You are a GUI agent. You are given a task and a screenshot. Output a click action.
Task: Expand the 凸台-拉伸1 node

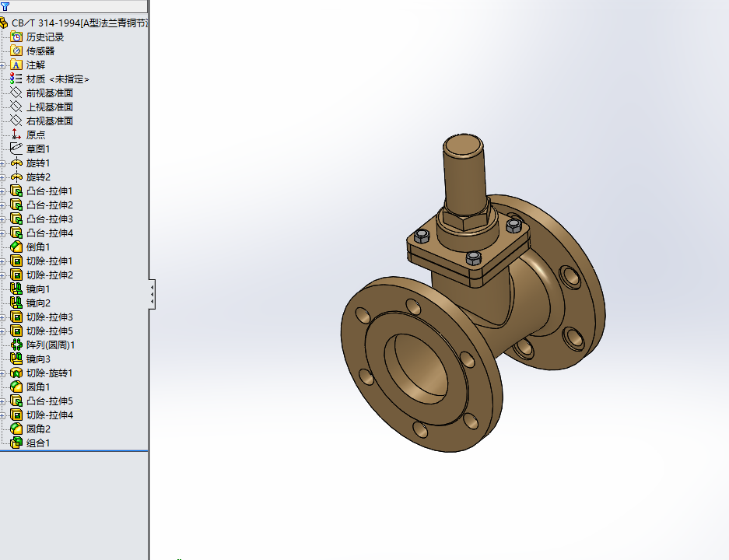click(2, 191)
